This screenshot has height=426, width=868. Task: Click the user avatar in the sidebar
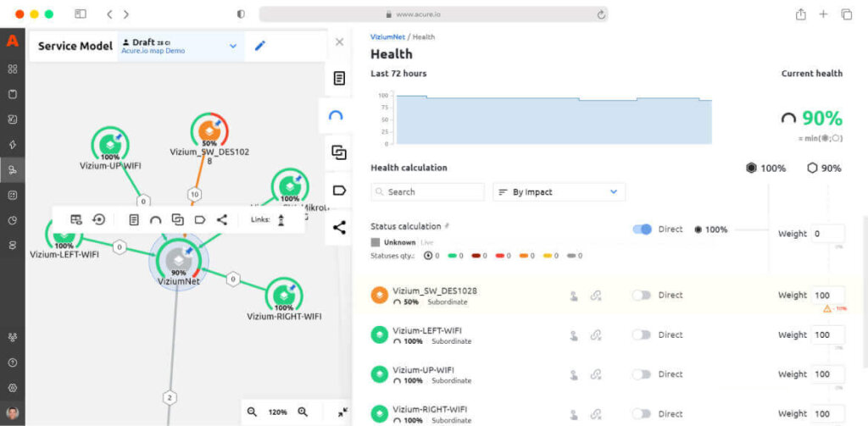click(12, 412)
